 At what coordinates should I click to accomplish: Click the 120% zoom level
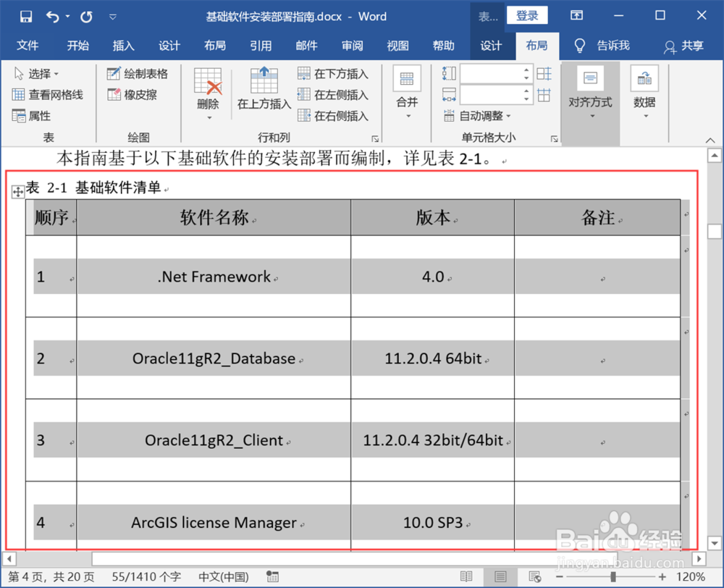click(690, 576)
